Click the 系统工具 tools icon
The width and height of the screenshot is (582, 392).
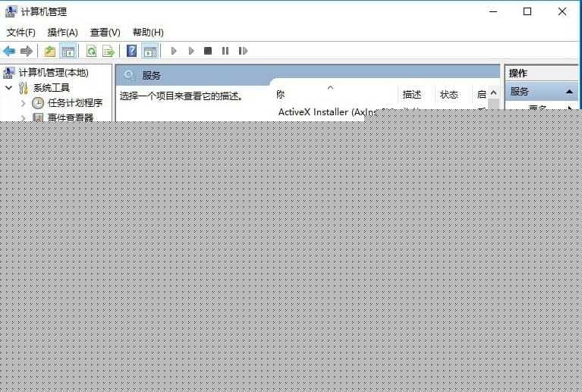(x=24, y=88)
